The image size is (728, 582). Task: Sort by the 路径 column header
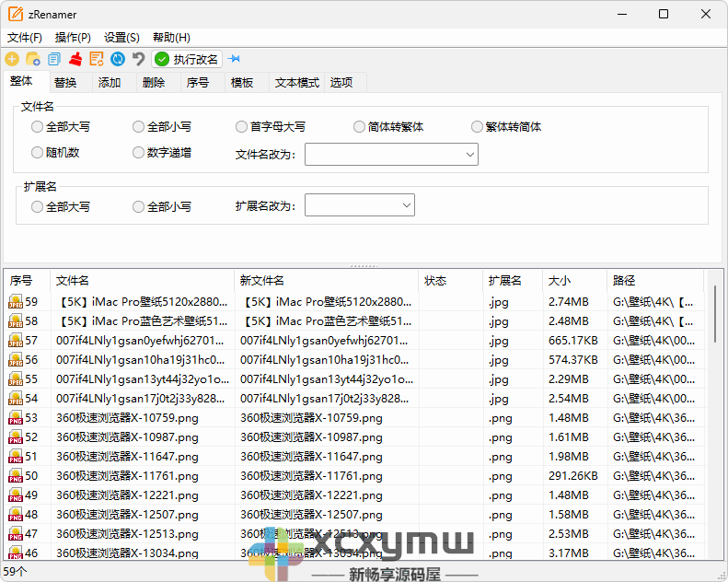(655, 281)
